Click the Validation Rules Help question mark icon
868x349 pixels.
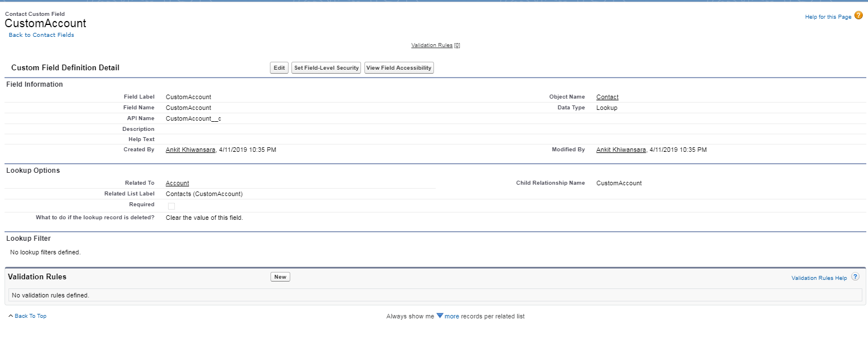pyautogui.click(x=855, y=277)
